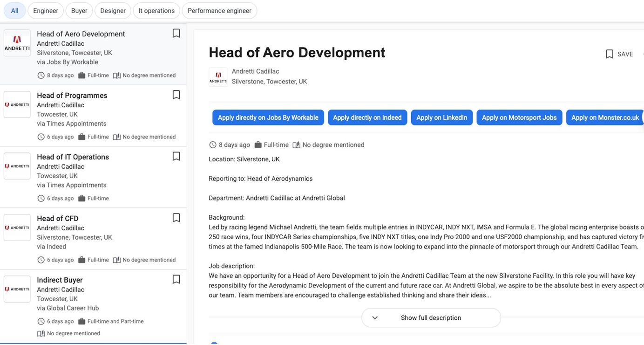Filter jobs by Buyer

pyautogui.click(x=79, y=11)
